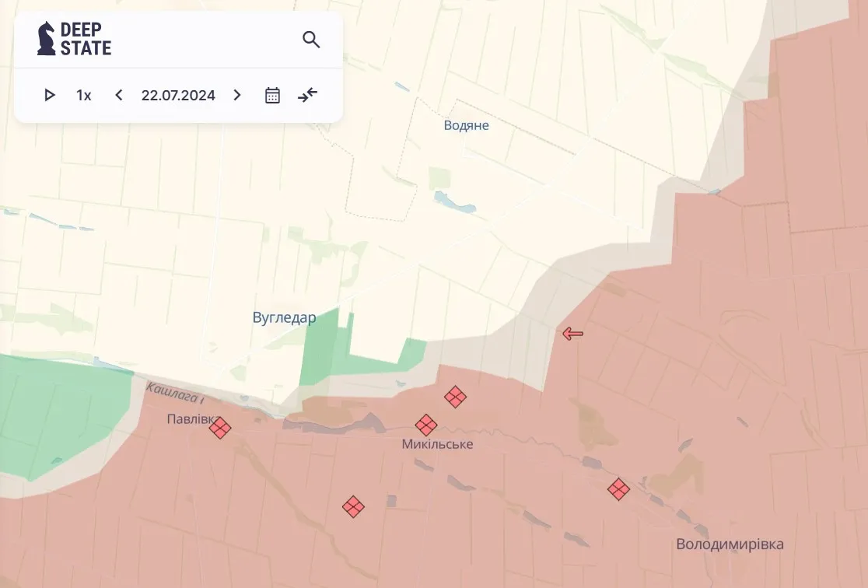
Task: Open the map search magnifier
Action: (311, 40)
